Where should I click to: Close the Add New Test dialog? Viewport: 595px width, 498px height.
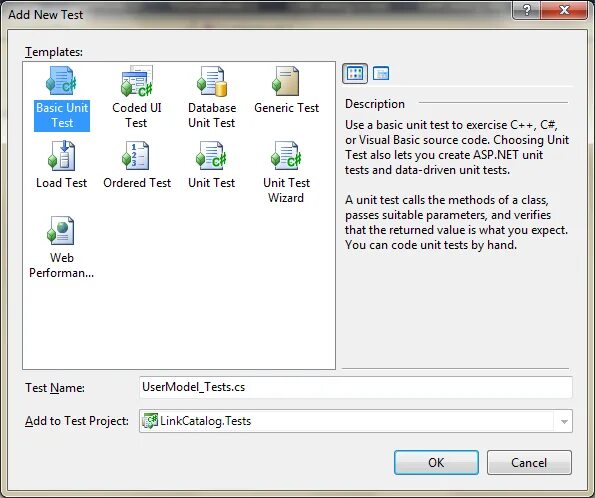click(x=564, y=10)
